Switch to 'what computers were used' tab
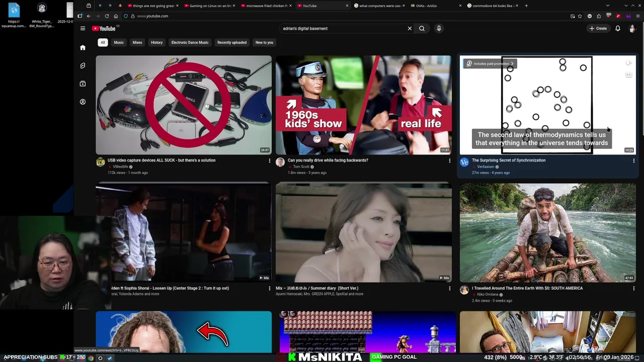This screenshot has width=644, height=362. (378, 6)
